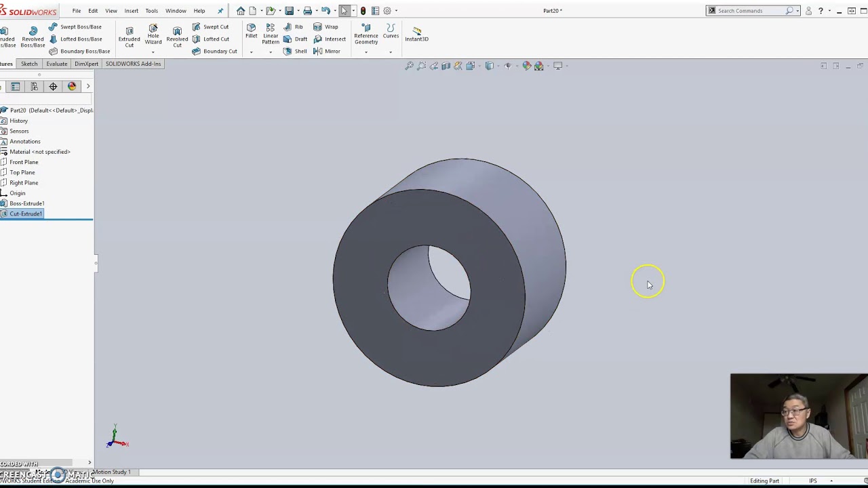
Task: Choose Lofted Cut feature
Action: tap(210, 39)
